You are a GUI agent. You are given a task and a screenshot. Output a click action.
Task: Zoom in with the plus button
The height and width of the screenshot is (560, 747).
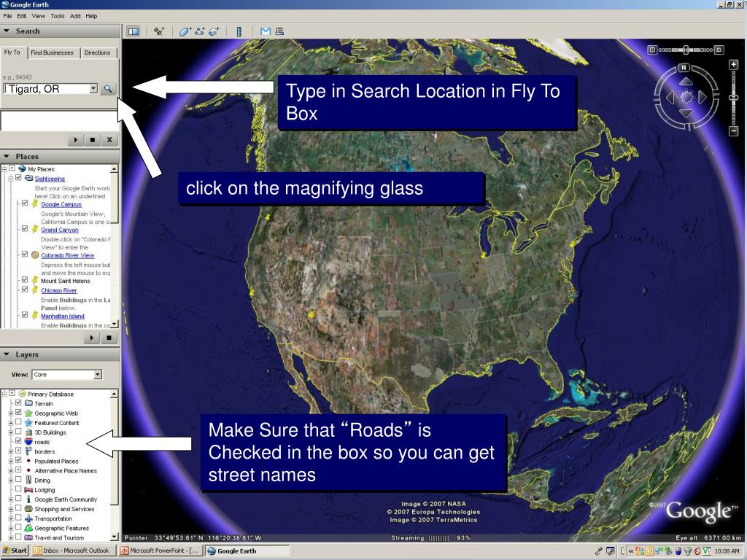pyautogui.click(x=734, y=64)
